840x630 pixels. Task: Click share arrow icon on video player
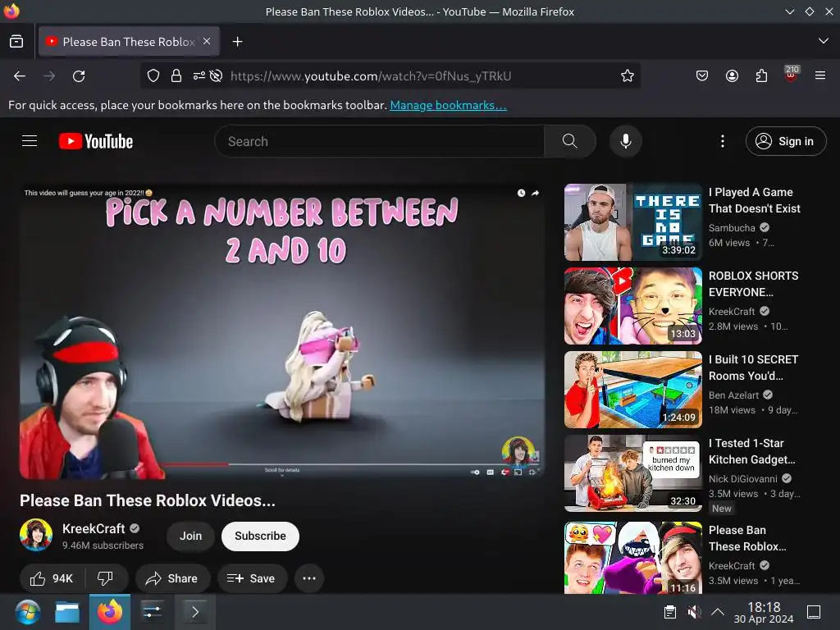click(535, 193)
